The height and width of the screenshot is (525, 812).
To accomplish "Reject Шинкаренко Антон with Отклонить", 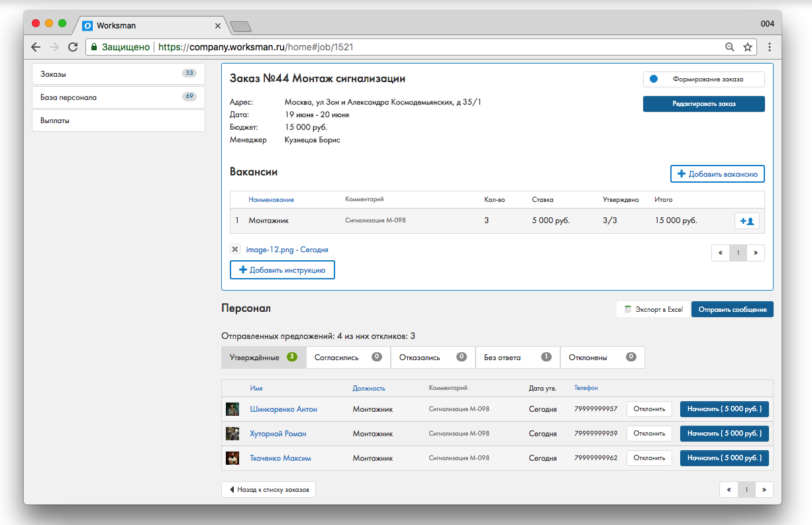I will click(x=649, y=409).
